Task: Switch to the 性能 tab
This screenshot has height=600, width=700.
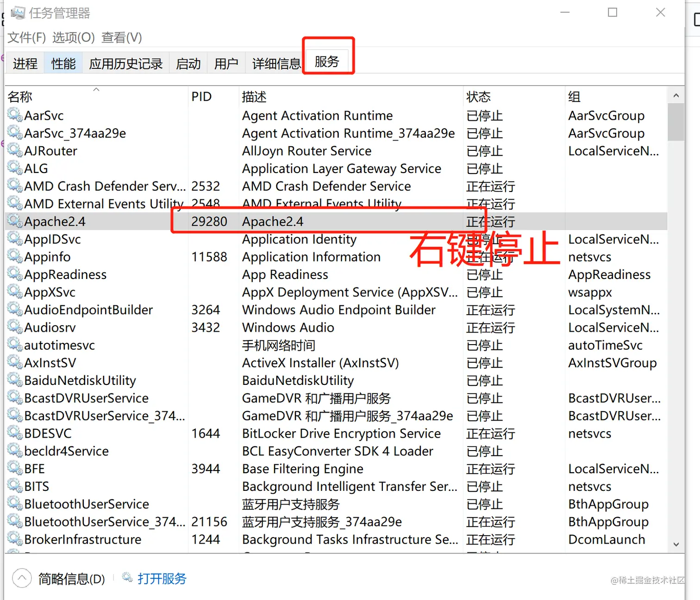Action: pyautogui.click(x=63, y=63)
